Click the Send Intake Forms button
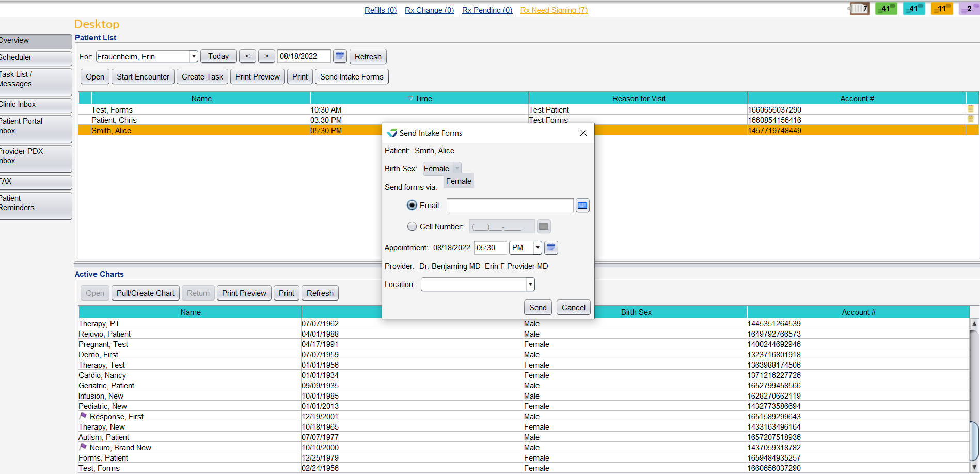 tap(352, 76)
